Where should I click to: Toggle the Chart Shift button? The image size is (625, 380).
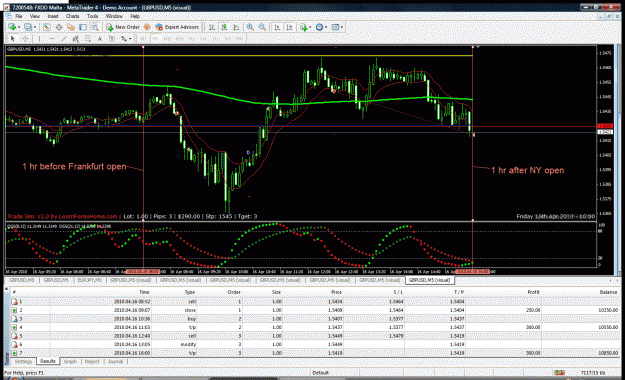[x=289, y=27]
